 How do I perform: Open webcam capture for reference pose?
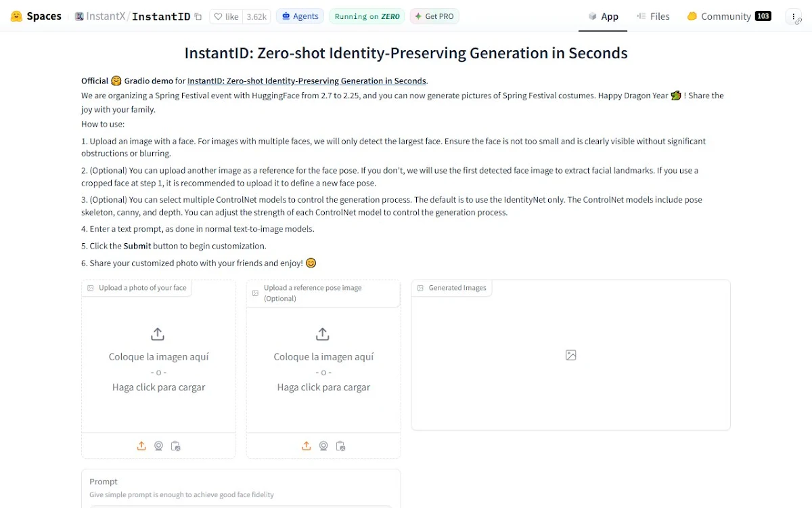[323, 446]
